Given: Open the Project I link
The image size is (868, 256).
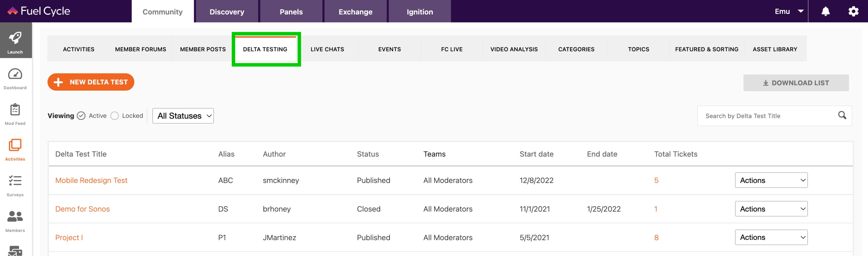Looking at the screenshot, I should pos(69,237).
